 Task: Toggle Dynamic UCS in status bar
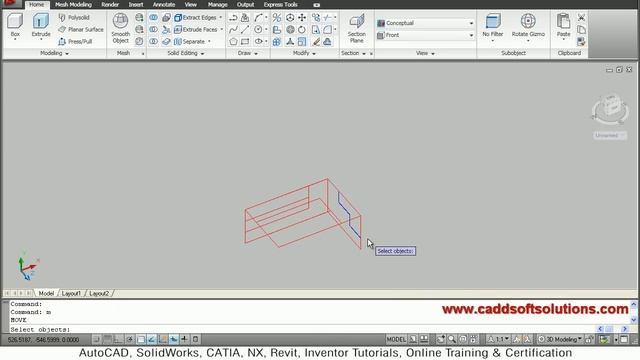[163, 339]
